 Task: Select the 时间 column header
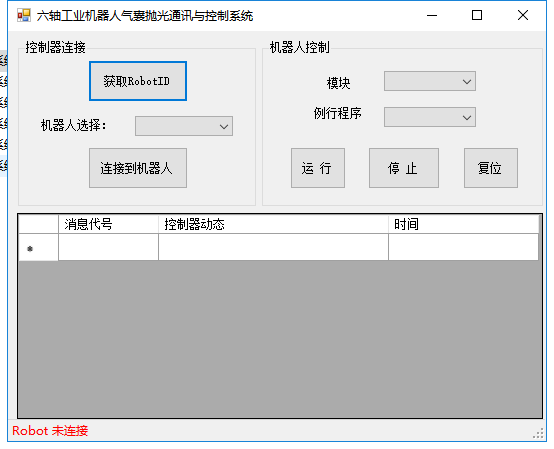pyautogui.click(x=464, y=224)
